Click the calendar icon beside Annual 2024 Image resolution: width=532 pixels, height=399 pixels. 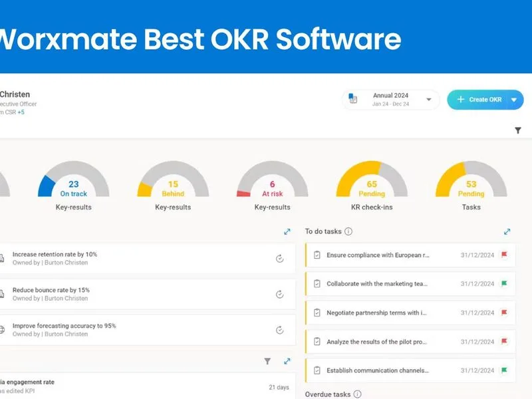pyautogui.click(x=353, y=98)
